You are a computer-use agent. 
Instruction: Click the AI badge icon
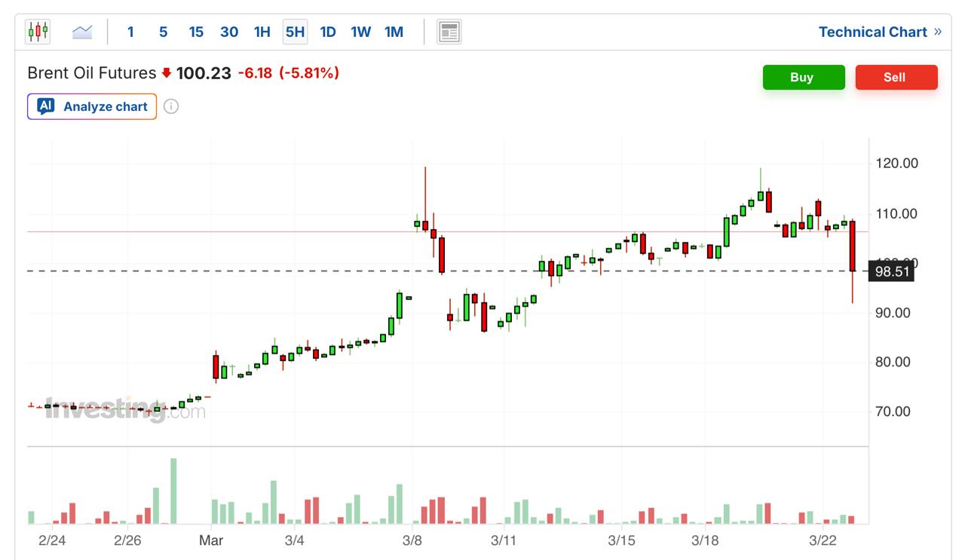click(x=46, y=106)
